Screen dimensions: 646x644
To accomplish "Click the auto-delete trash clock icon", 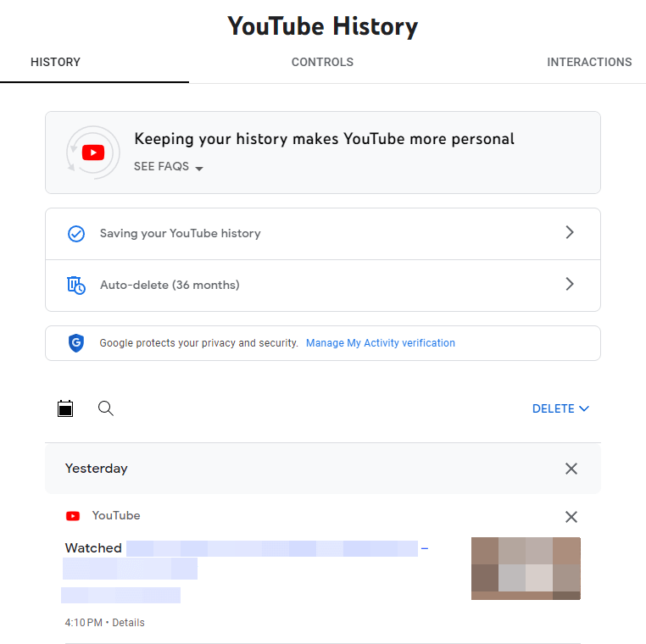I will pos(76,286).
